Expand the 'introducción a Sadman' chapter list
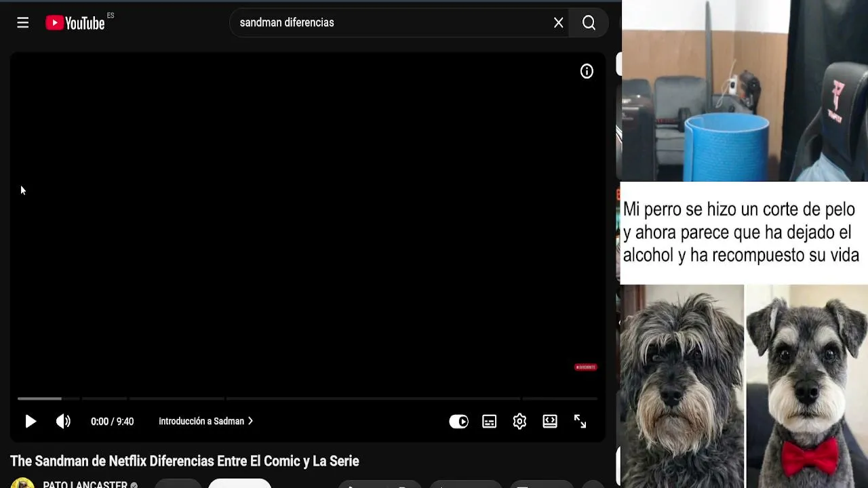The image size is (868, 488). point(206,422)
